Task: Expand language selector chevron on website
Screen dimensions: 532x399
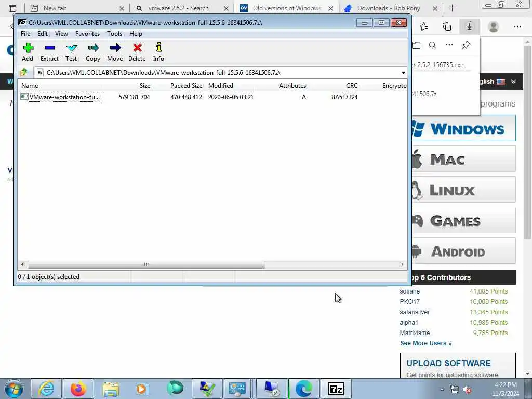Action: [514, 82]
